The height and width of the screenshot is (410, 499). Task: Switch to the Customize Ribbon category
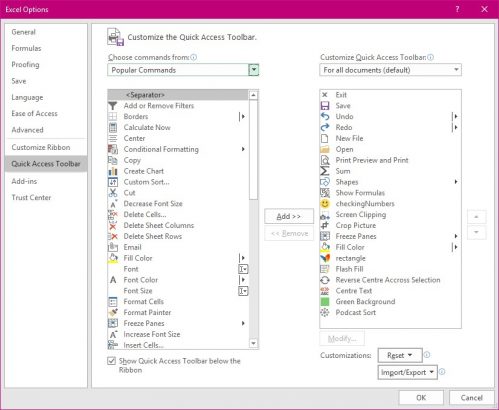click(x=41, y=147)
